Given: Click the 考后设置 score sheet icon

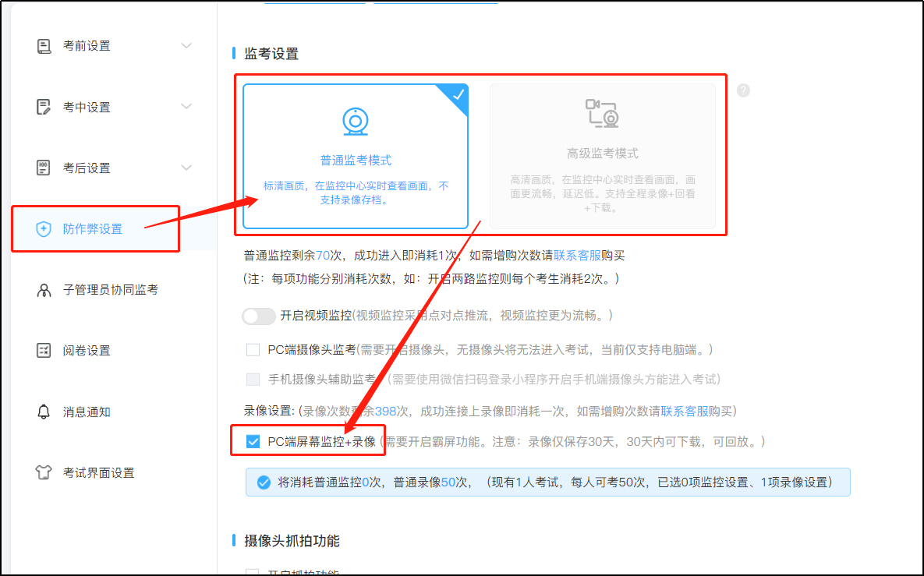Looking at the screenshot, I should pos(44,168).
